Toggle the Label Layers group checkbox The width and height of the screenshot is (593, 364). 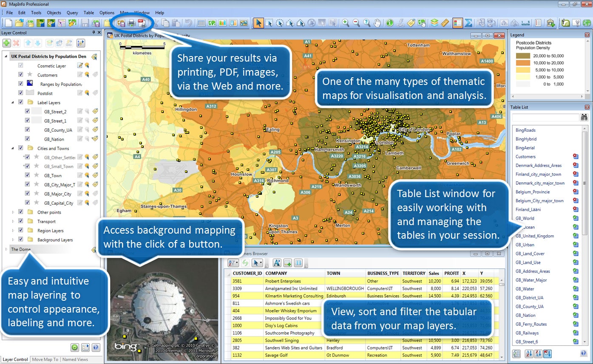pyautogui.click(x=20, y=102)
